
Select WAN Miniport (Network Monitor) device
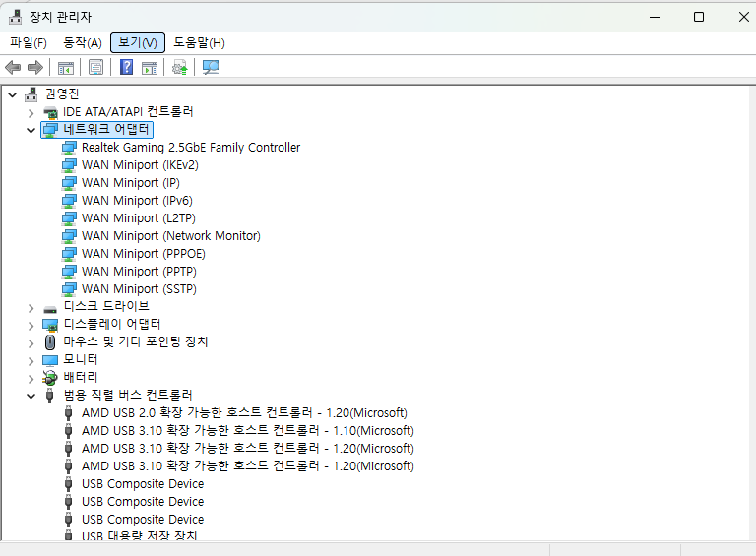pyautogui.click(x=170, y=236)
